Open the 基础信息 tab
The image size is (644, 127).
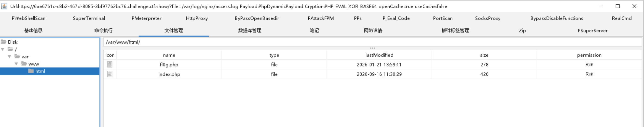33,31
